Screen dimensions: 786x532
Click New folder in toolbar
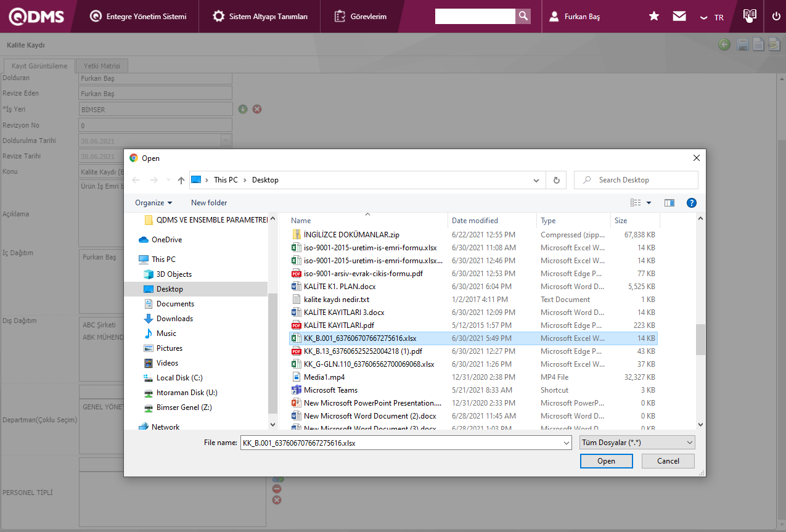(x=209, y=203)
